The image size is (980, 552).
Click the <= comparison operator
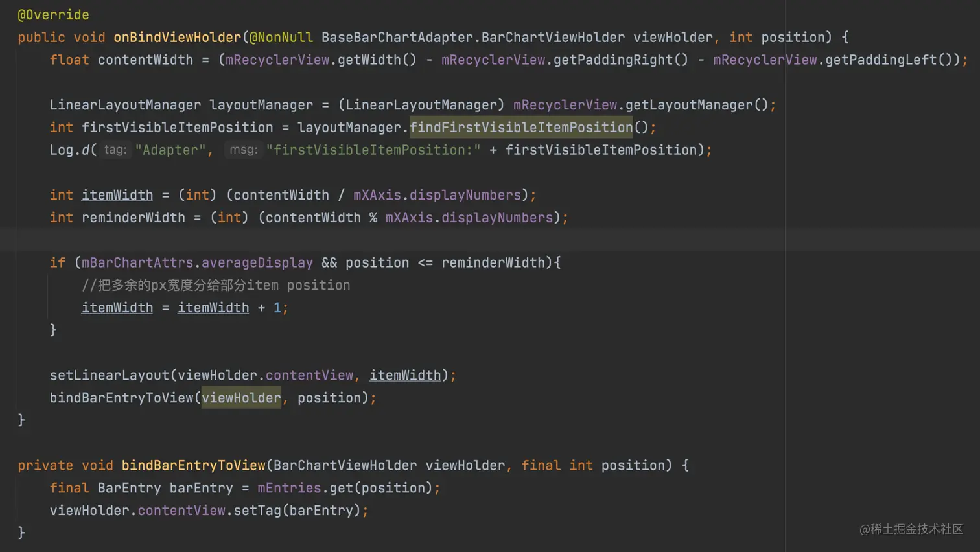coord(425,262)
